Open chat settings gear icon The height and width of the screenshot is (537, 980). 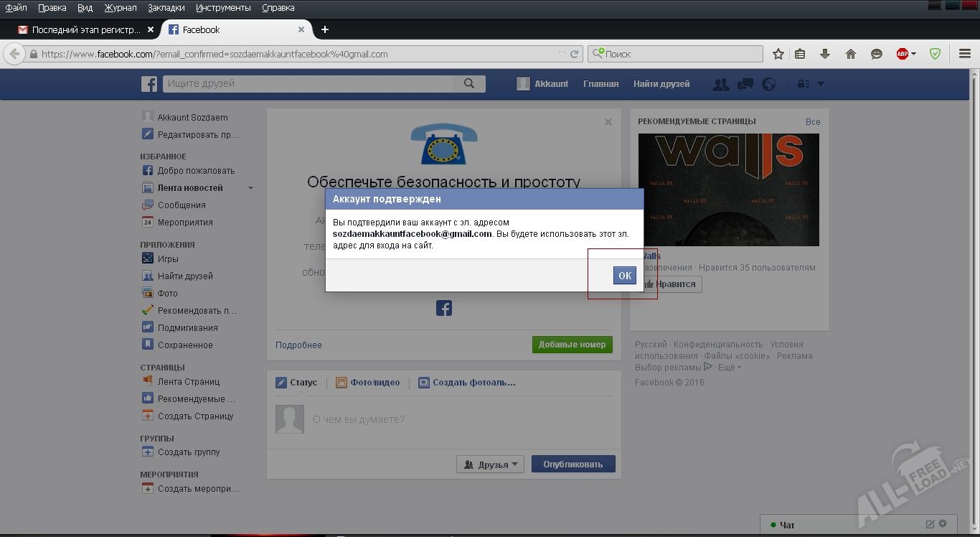pyautogui.click(x=943, y=524)
